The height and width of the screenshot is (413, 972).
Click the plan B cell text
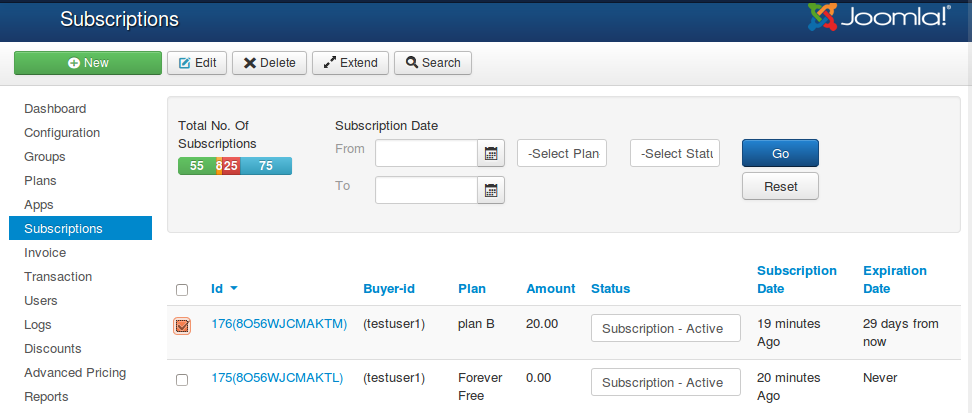(476, 324)
